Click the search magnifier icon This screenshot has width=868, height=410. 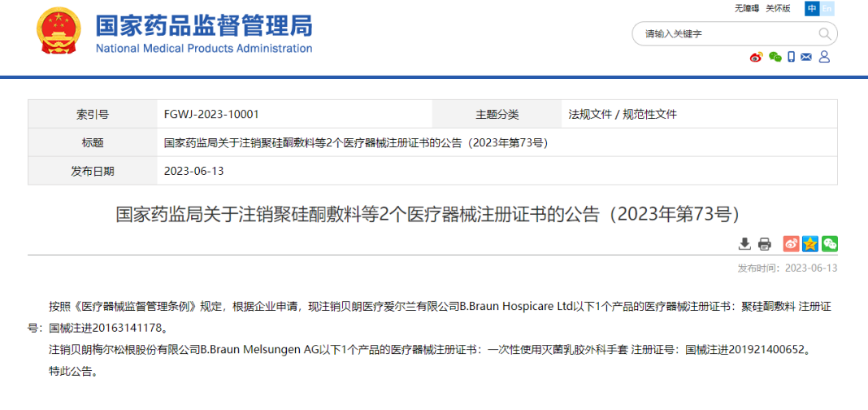[x=825, y=33]
